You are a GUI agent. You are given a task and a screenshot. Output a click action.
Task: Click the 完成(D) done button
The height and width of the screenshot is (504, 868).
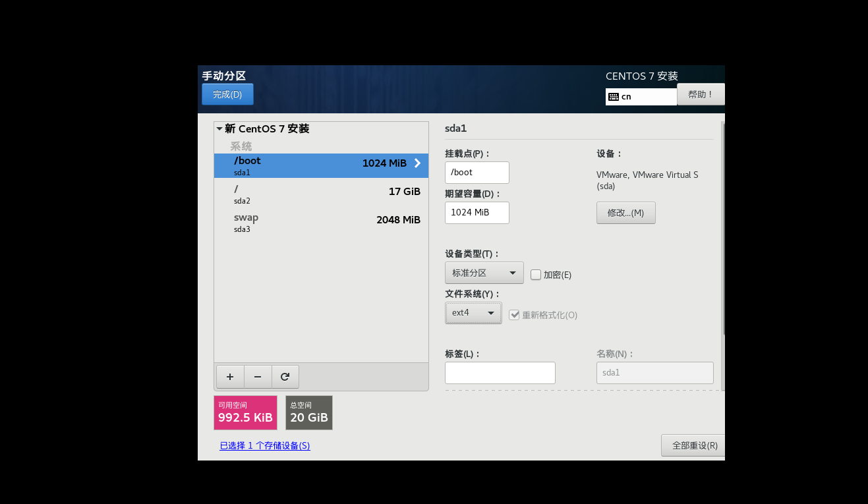tap(227, 94)
